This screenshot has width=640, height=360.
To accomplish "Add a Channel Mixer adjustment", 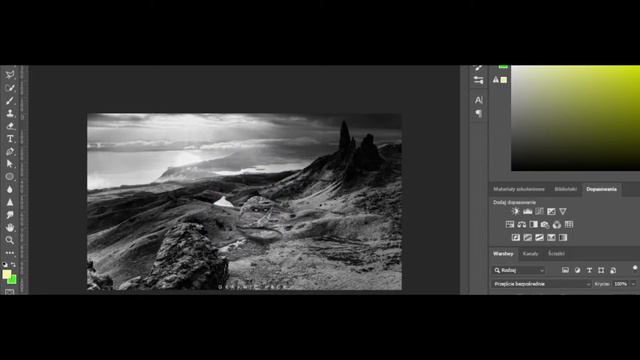I will coord(557,224).
